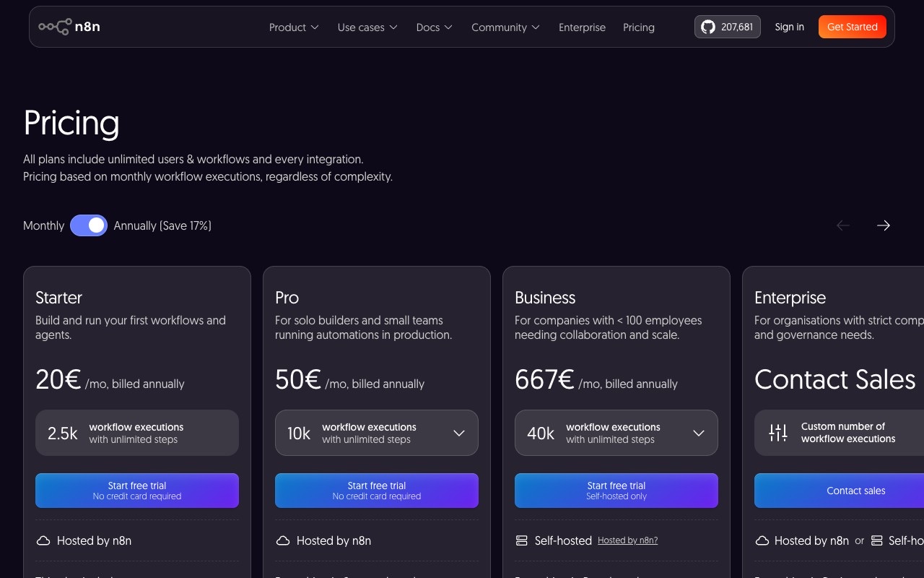Image resolution: width=924 pixels, height=578 pixels.
Task: Open the GitHub stars badge
Action: 727,27
